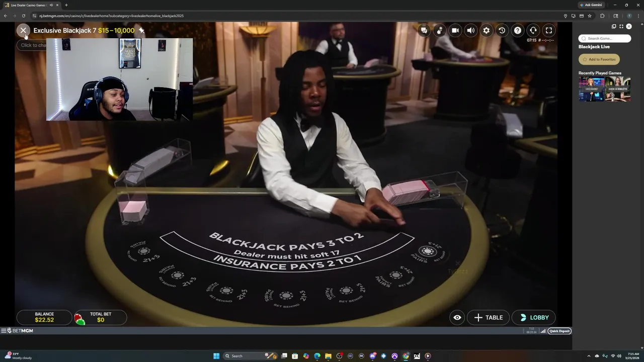Open the game settings gear

[487, 30]
